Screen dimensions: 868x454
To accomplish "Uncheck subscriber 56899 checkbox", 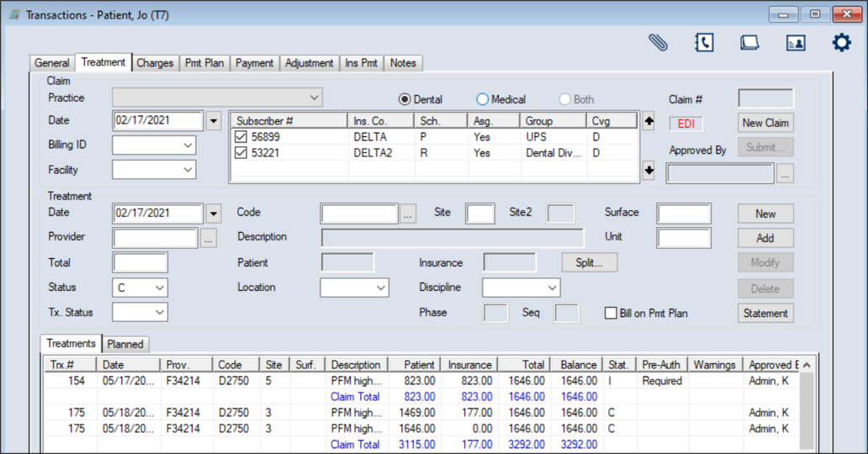I will click(241, 137).
